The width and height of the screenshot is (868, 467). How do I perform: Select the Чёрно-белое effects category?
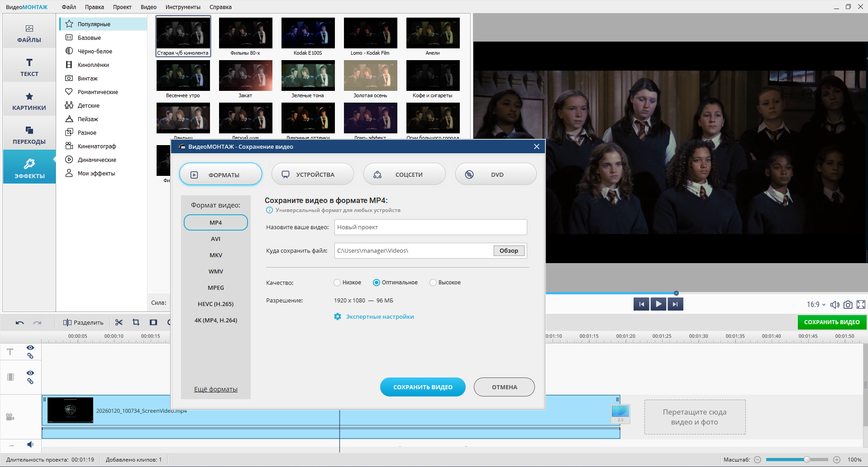(x=104, y=51)
